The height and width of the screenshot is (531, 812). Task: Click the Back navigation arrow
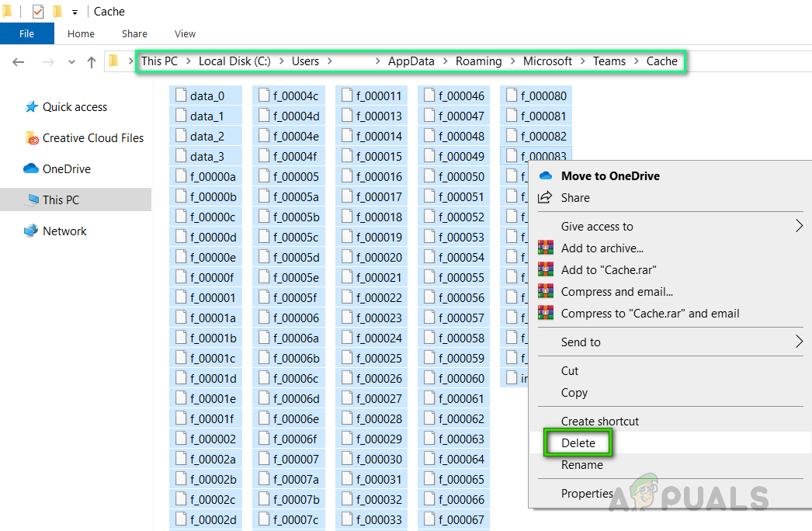(x=19, y=62)
